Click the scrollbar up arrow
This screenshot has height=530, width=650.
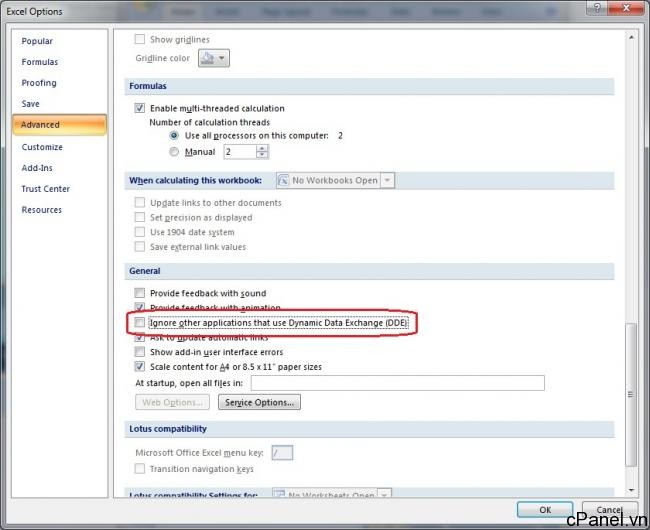pyautogui.click(x=631, y=37)
